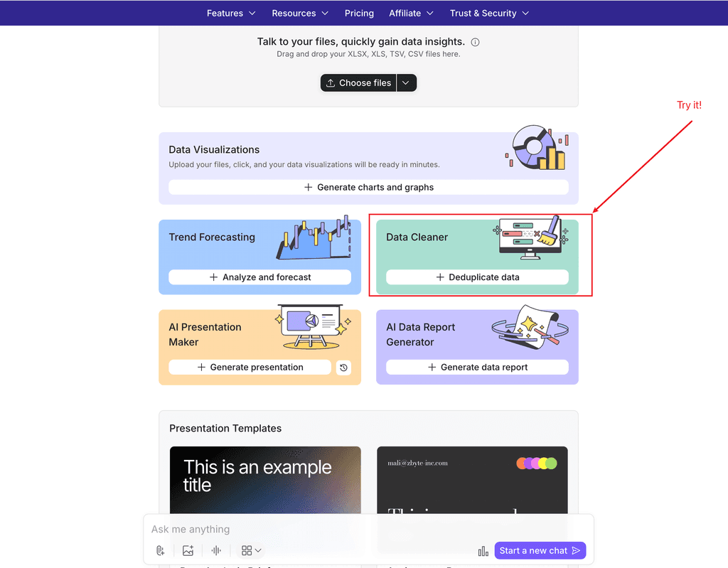
Task: Click Generate charts and graphs
Action: point(368,187)
